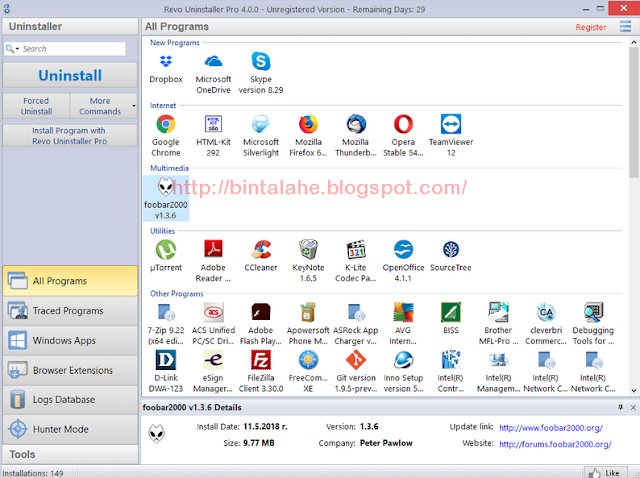The image size is (640, 478).
Task: Select the BISS program icon
Action: pyautogui.click(x=451, y=313)
